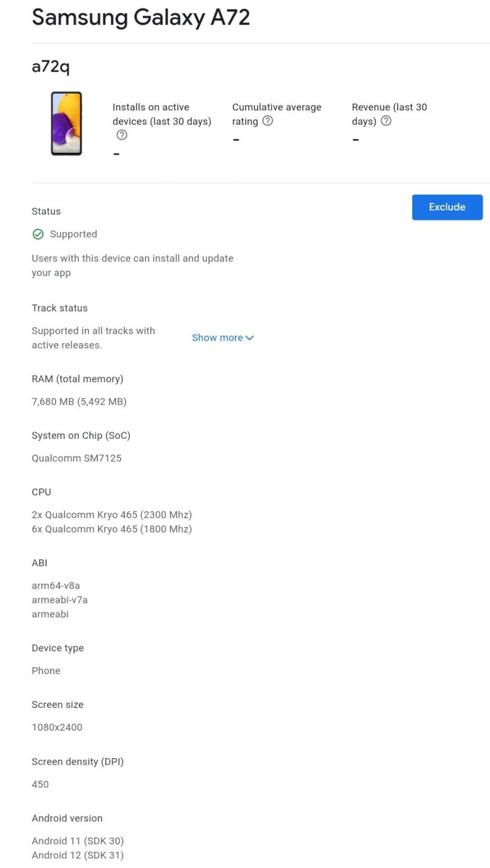This screenshot has height=868, width=490.
Task: Click the Android 11 (SDK 30) entry
Action: (78, 841)
